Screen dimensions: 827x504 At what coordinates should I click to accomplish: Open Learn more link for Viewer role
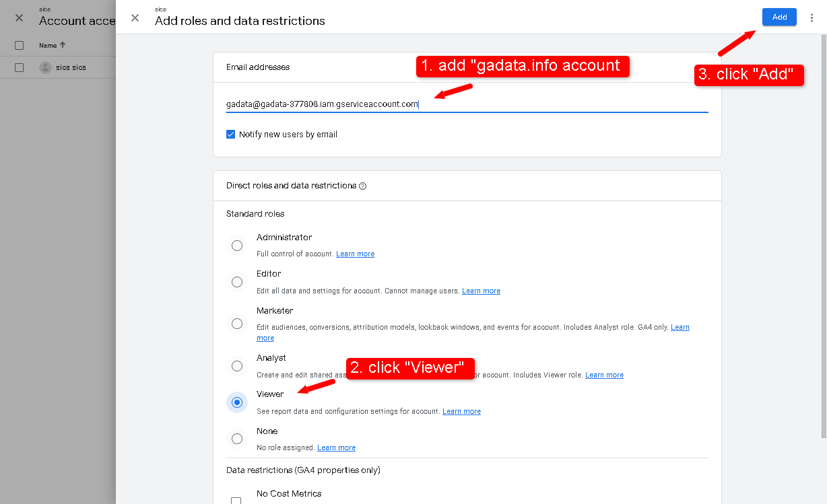(x=461, y=412)
